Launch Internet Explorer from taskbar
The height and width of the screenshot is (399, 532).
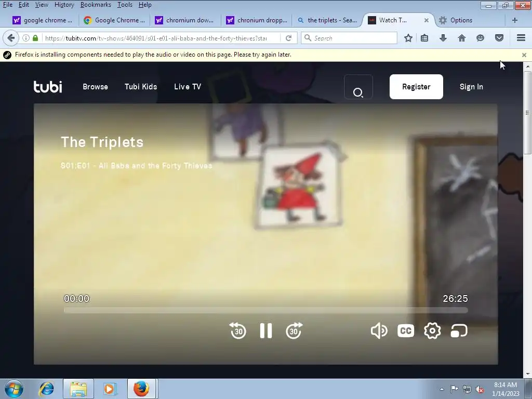[x=46, y=389]
